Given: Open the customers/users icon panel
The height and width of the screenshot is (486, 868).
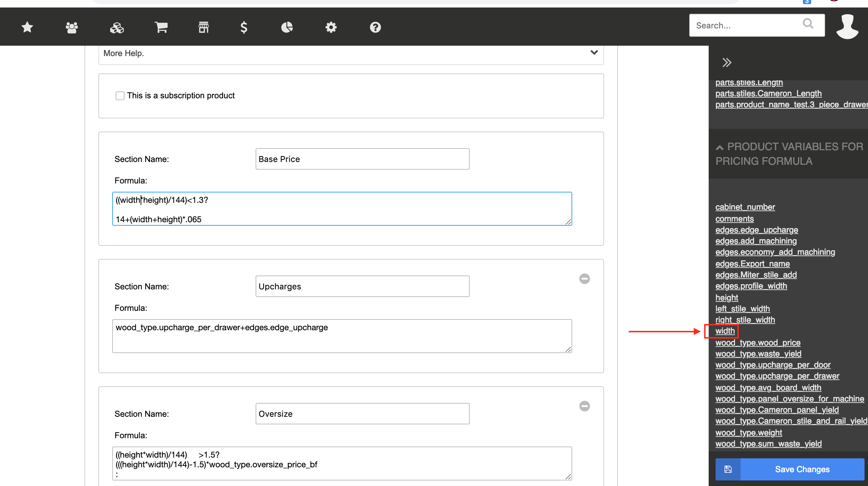Looking at the screenshot, I should [x=71, y=27].
